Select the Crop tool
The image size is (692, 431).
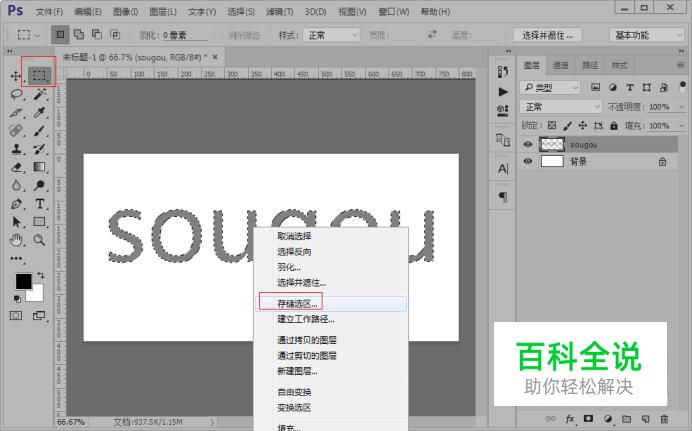point(16,112)
